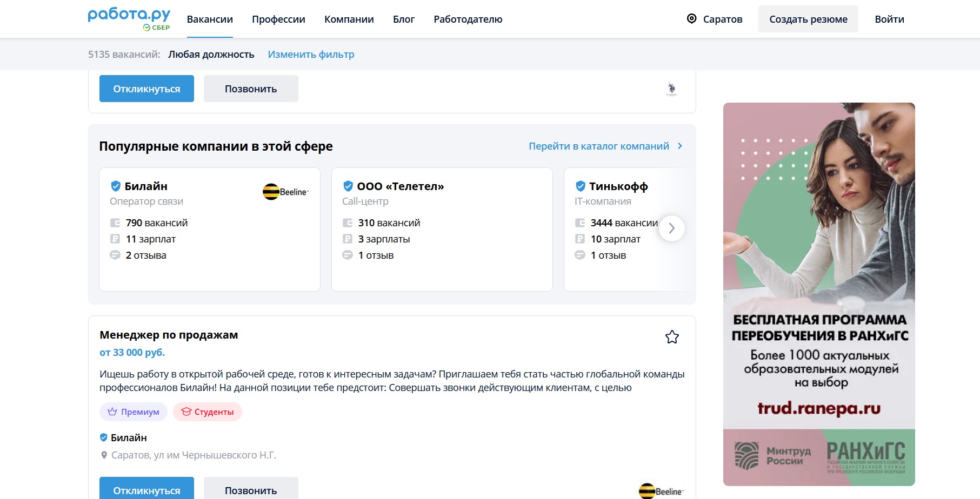Viewport: 980px width, 499px height.
Task: Open the ООО «Телетел» company card title
Action: (x=401, y=186)
